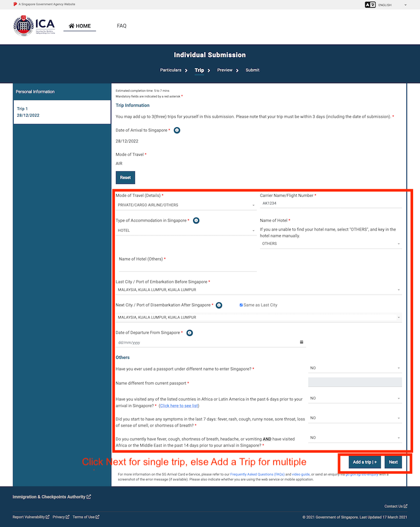Open the Name of Hotel dropdown

click(331, 244)
